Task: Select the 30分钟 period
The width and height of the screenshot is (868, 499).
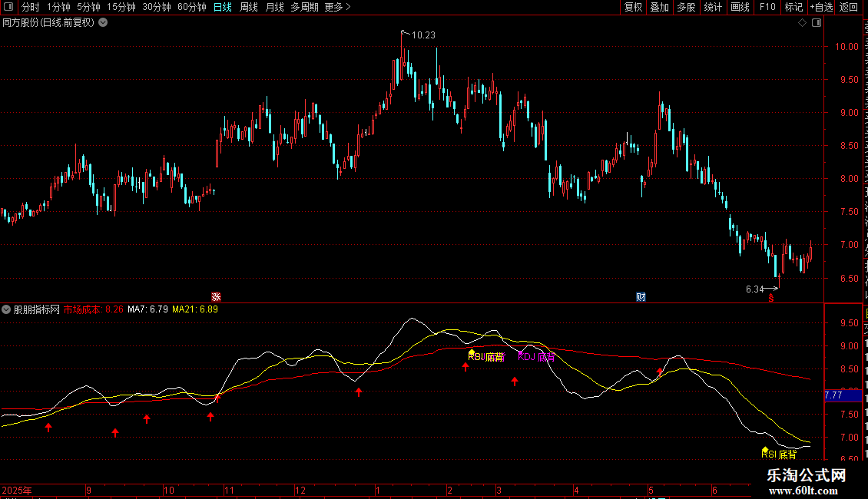Action: 156,7
